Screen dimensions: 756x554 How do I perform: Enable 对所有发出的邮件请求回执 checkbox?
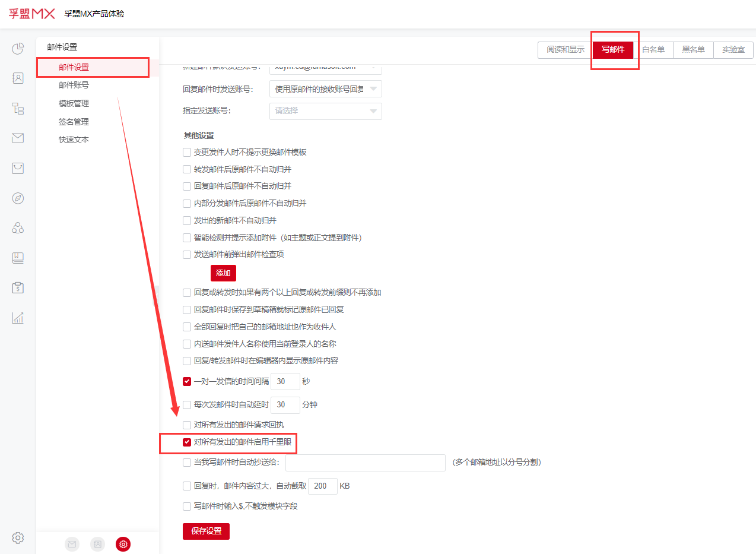point(187,425)
